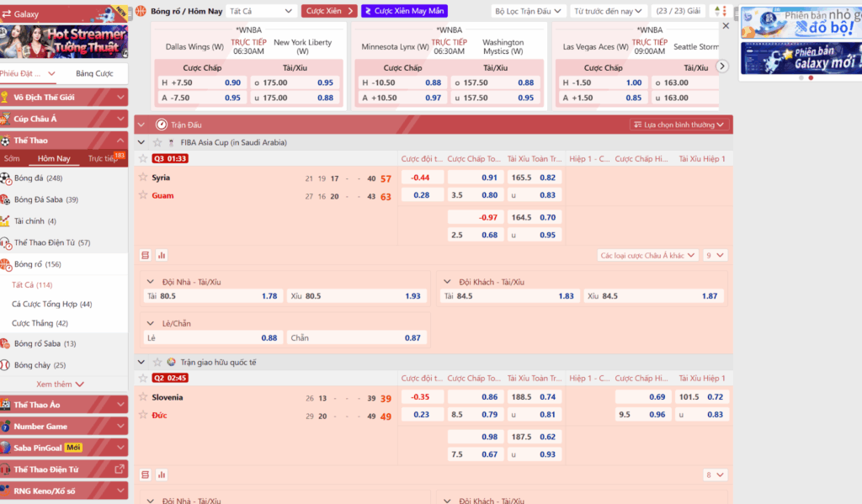Switch to the Trực tiếp tab
This screenshot has height=504, width=862.
click(104, 158)
